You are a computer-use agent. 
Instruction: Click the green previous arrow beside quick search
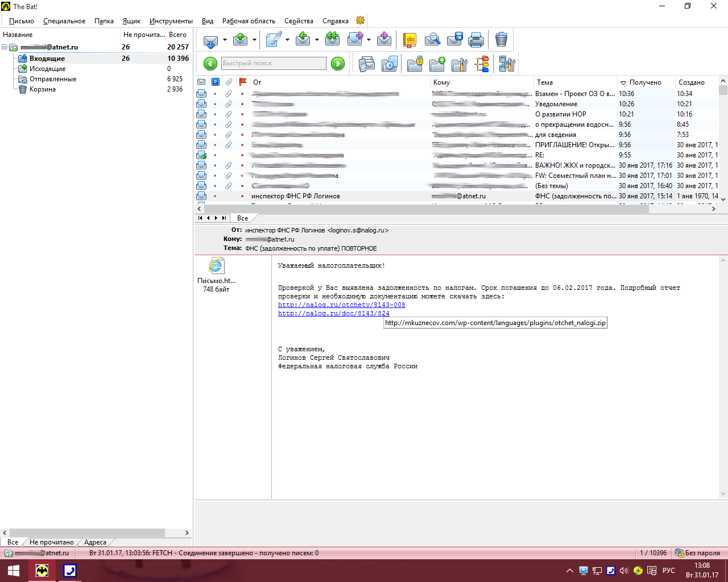pos(210,64)
